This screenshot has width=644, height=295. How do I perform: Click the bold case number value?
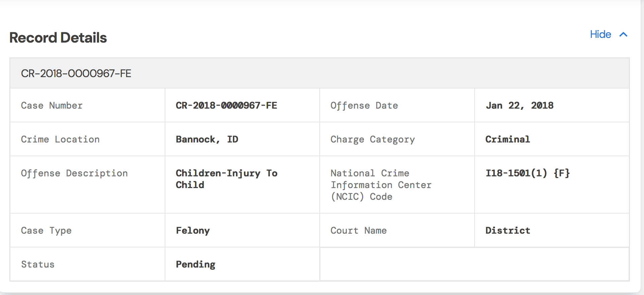point(226,106)
